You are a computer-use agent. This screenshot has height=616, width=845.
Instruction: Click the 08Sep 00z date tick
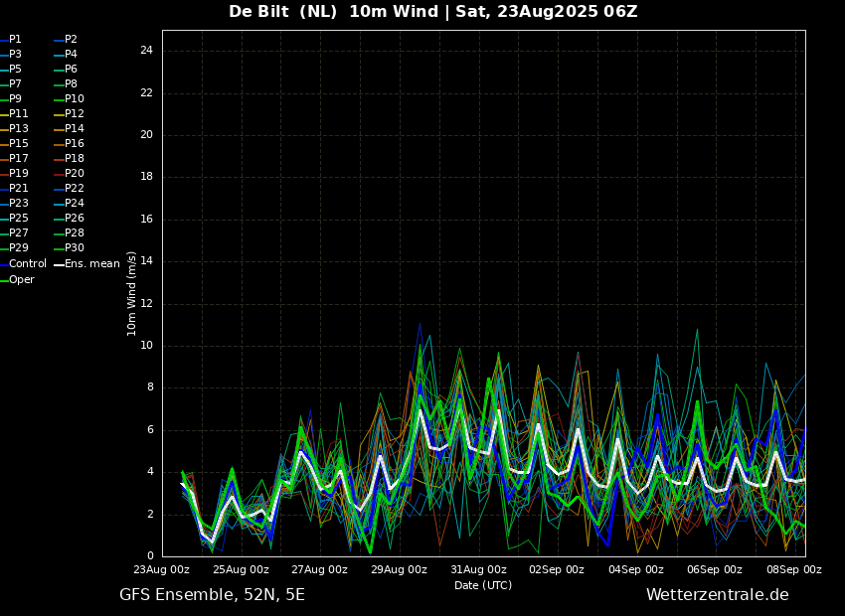pyautogui.click(x=793, y=570)
